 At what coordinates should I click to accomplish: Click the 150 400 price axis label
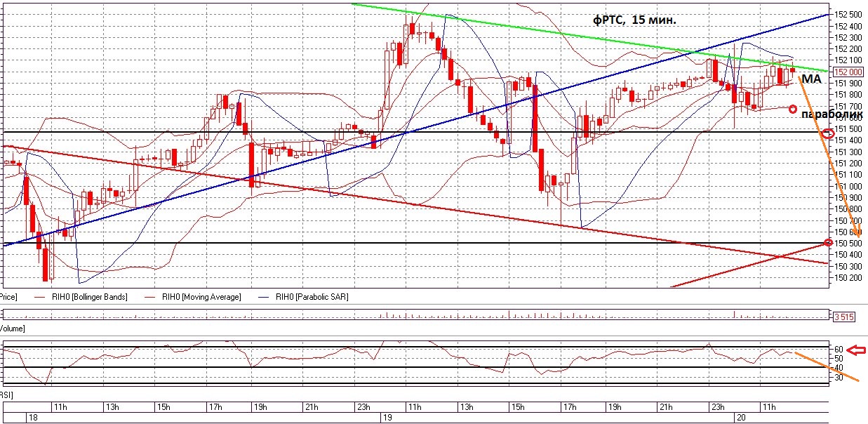tap(849, 255)
